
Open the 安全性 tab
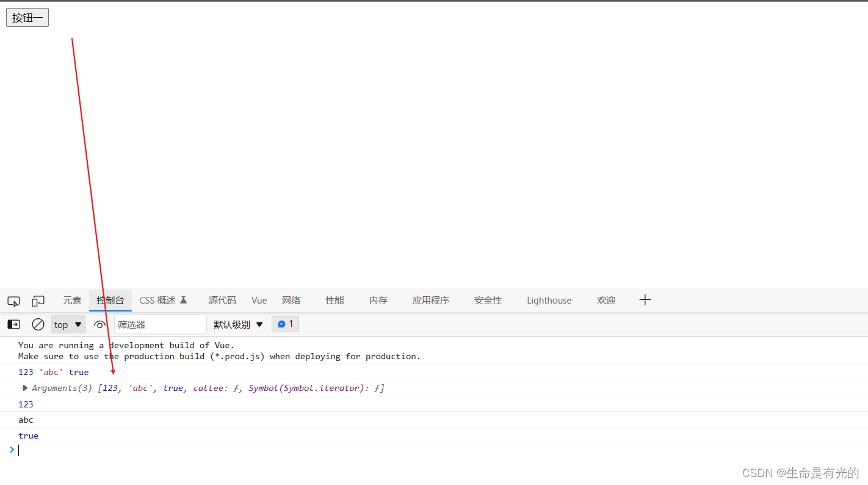488,301
